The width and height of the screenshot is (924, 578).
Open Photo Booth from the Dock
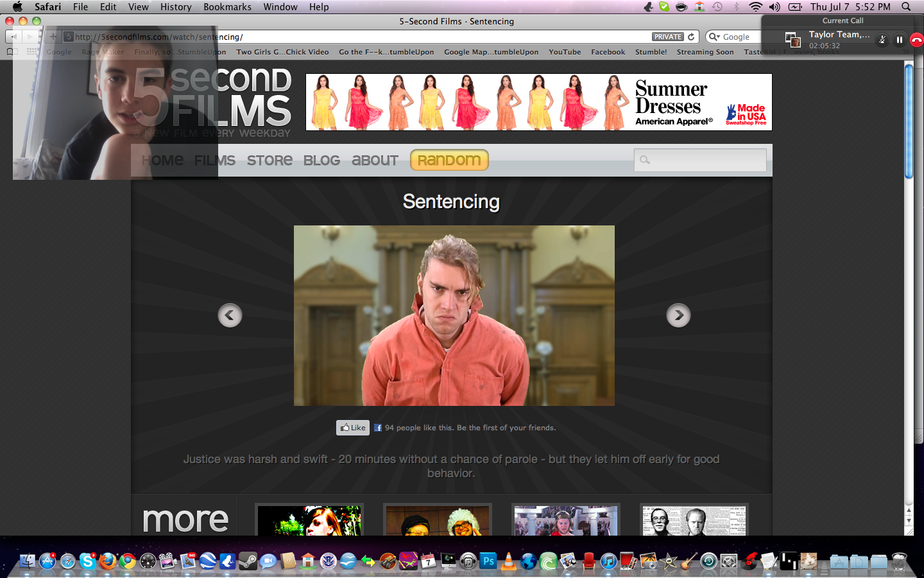(628, 561)
